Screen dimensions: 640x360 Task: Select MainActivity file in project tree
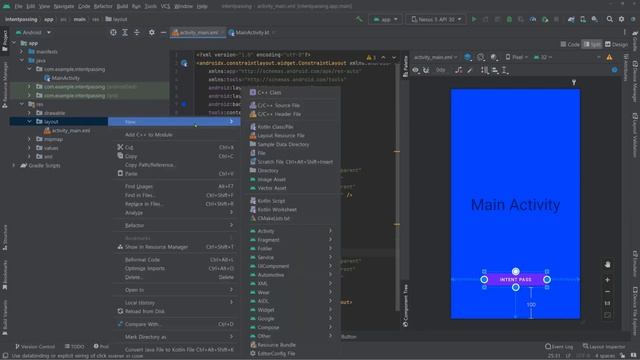62,78
